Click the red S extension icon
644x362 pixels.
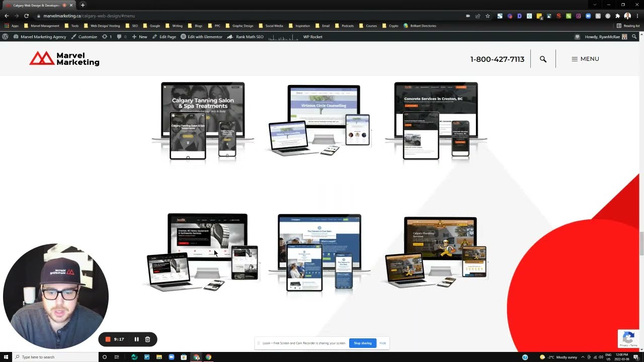558,16
